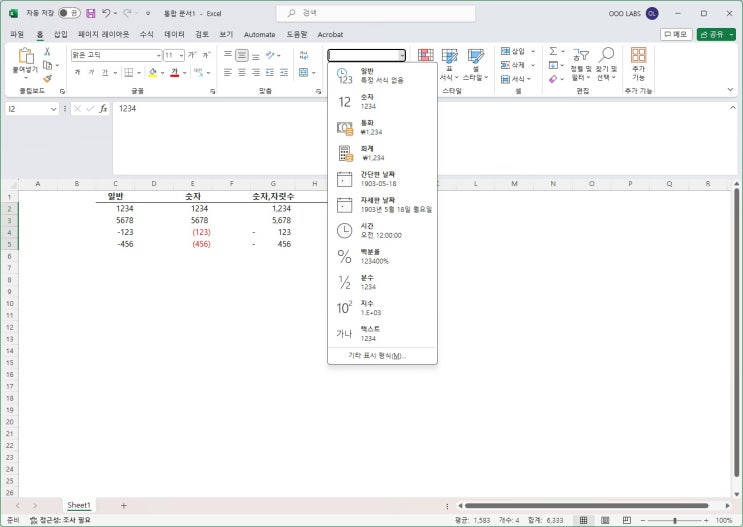Switch to Page Layout view
743x527 pixels.
605,520
